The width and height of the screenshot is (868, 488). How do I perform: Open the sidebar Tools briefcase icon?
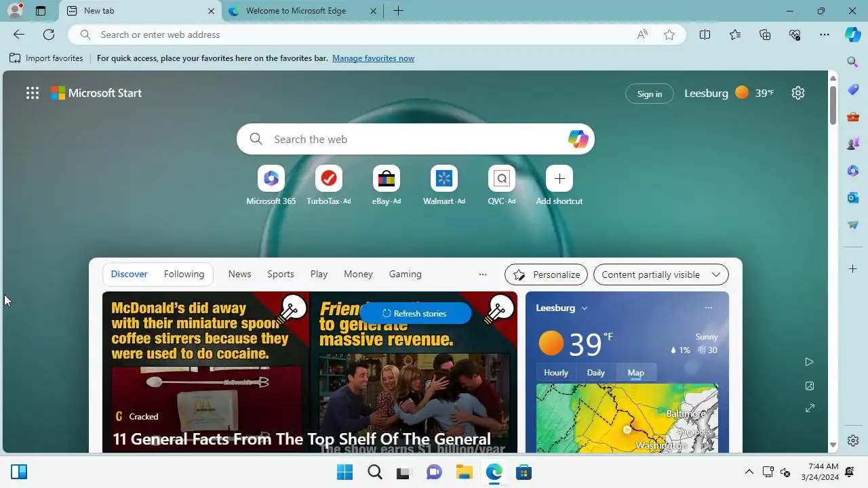point(853,117)
